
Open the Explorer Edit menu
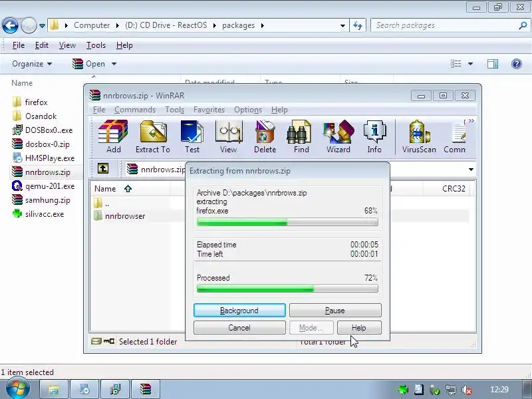[42, 45]
